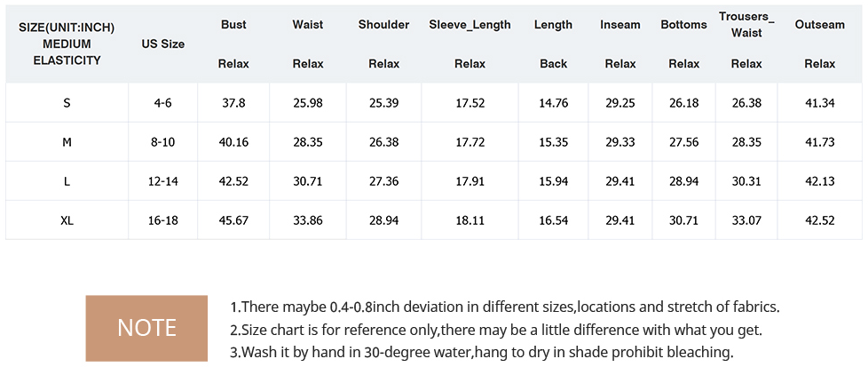The width and height of the screenshot is (868, 367).
Task: Select the 12-14 US size cell
Action: [x=162, y=181]
